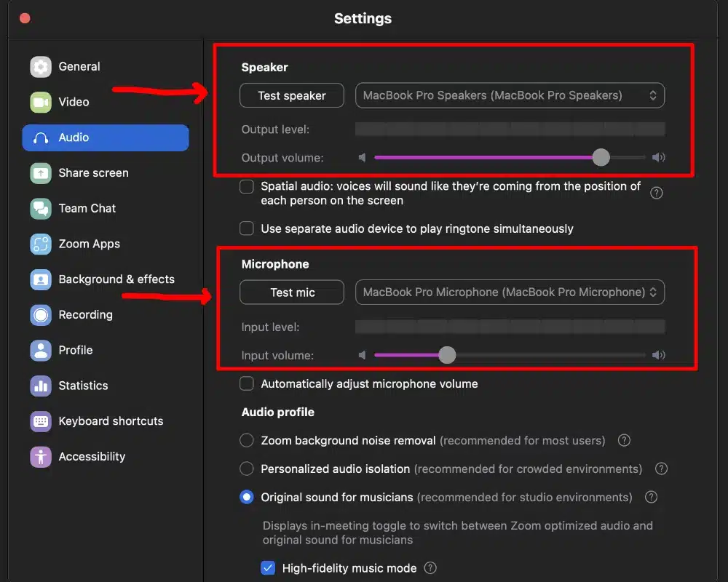The image size is (728, 582).
Task: Click the Test mic button
Action: (292, 292)
